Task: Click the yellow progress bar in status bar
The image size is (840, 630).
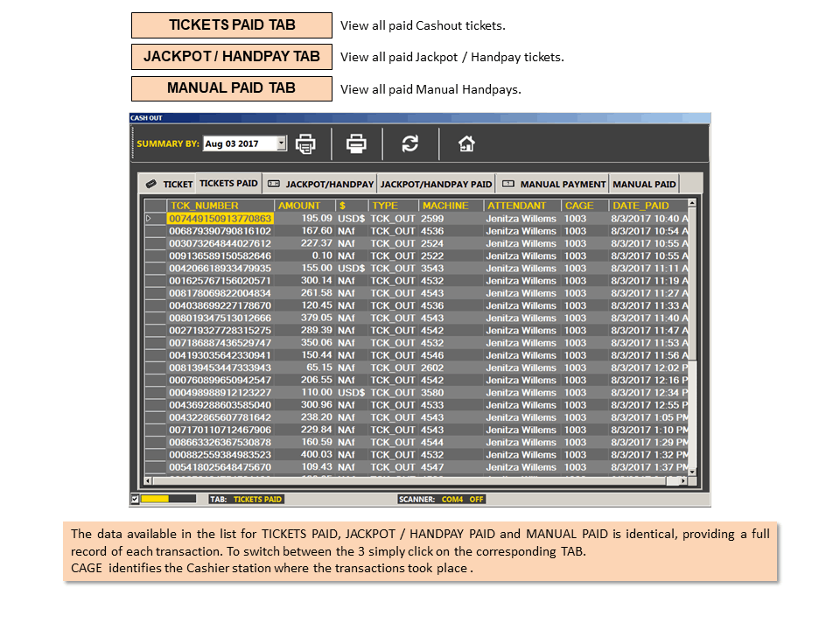Action: click(155, 499)
